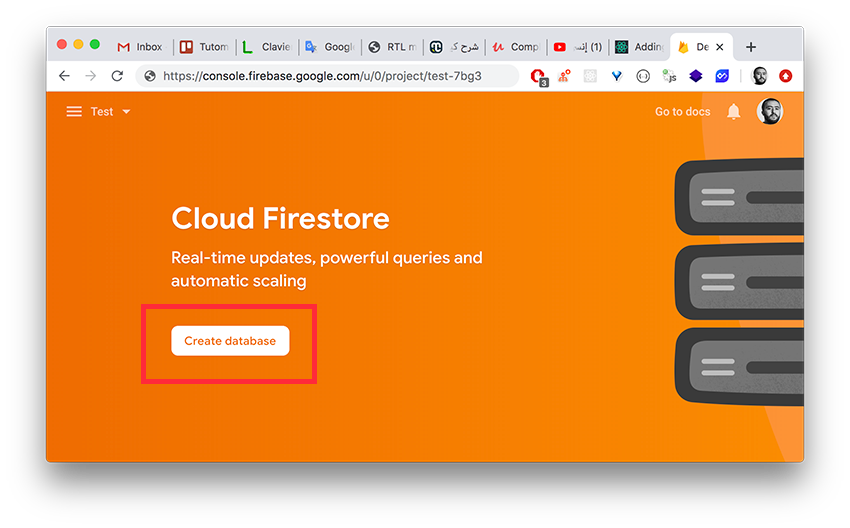
Task: Open a new browser tab
Action: point(751,47)
